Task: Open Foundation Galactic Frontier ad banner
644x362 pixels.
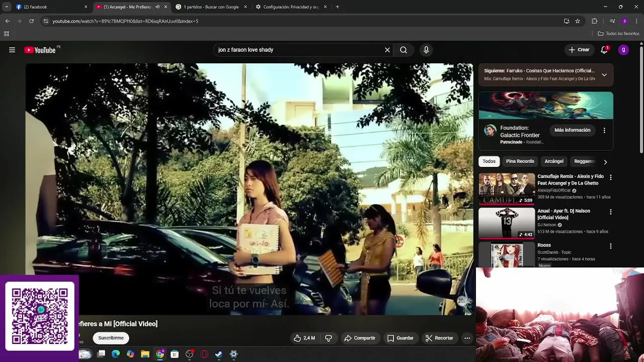Action: [x=546, y=106]
